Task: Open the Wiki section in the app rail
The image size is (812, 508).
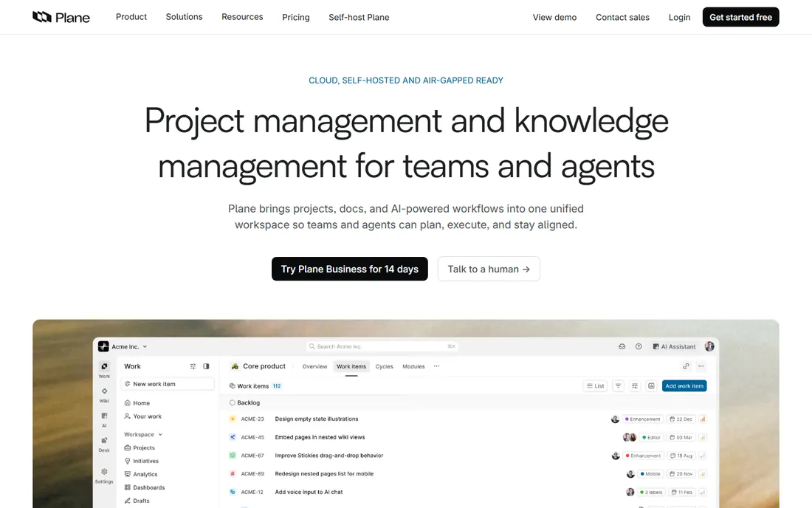Action: tap(104, 394)
